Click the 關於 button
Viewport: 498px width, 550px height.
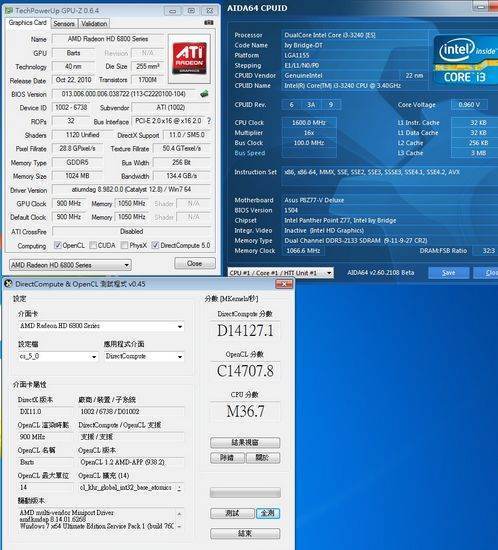(x=263, y=458)
